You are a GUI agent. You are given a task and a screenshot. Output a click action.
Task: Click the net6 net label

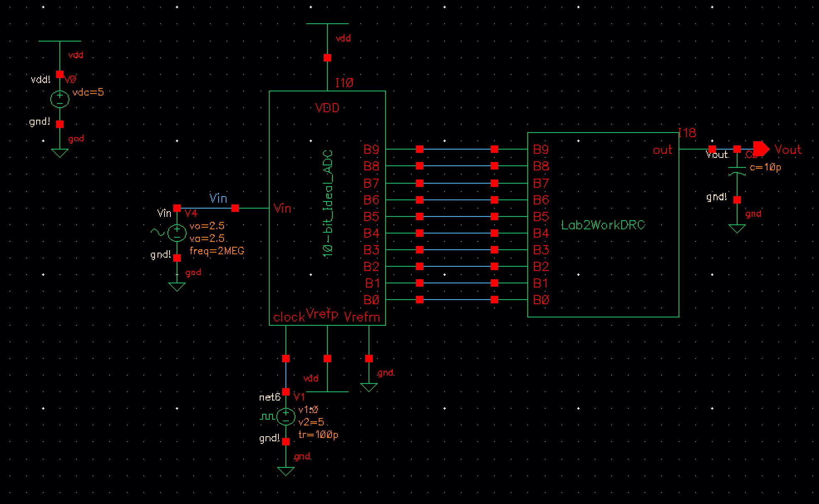point(270,397)
